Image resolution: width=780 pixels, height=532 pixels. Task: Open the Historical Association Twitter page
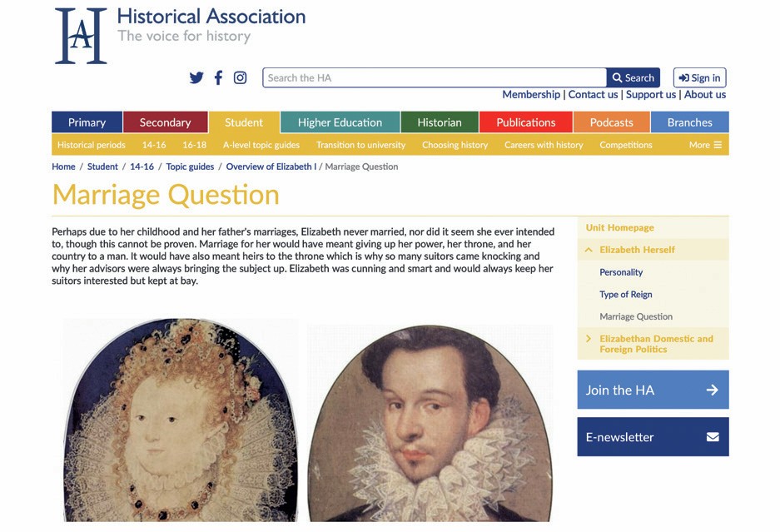(196, 77)
